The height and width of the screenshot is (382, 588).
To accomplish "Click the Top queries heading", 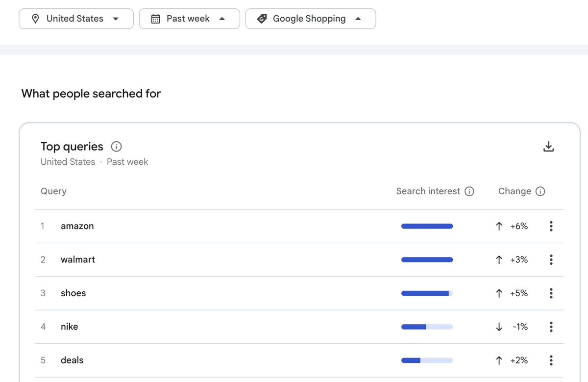I will click(72, 147).
